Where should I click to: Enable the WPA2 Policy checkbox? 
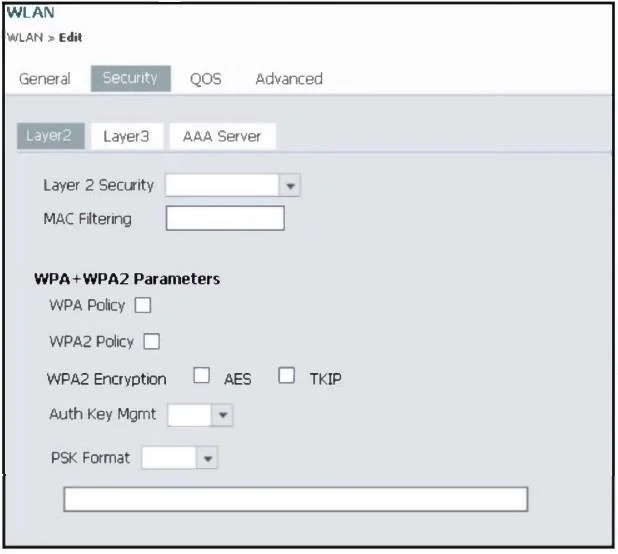point(151,341)
